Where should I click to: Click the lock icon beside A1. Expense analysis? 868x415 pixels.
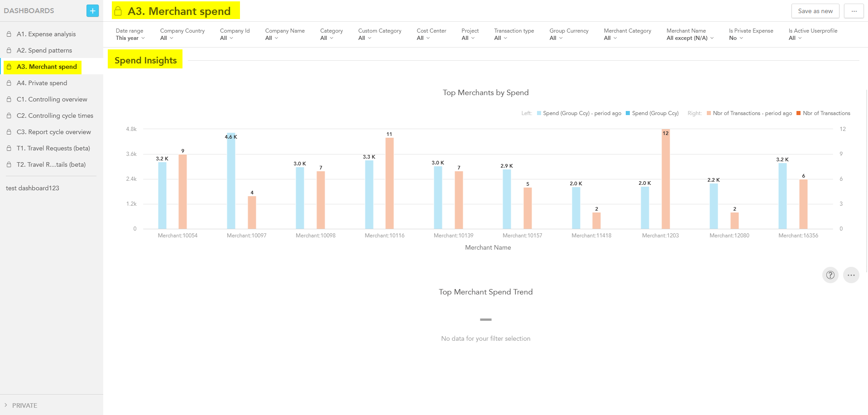click(9, 34)
